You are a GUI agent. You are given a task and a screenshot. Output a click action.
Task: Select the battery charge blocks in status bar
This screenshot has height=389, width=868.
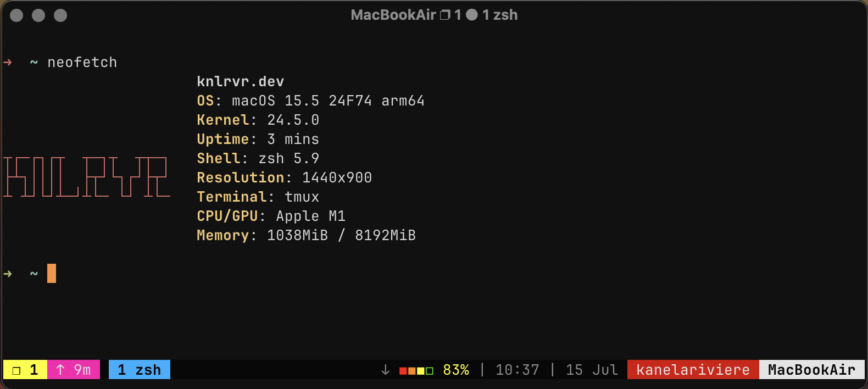click(415, 369)
